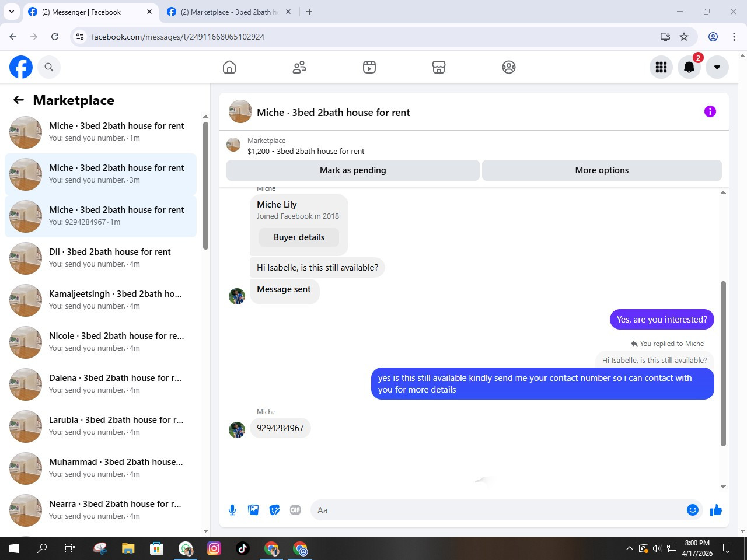Open the Kamaljeetsingh conversation

100,300
